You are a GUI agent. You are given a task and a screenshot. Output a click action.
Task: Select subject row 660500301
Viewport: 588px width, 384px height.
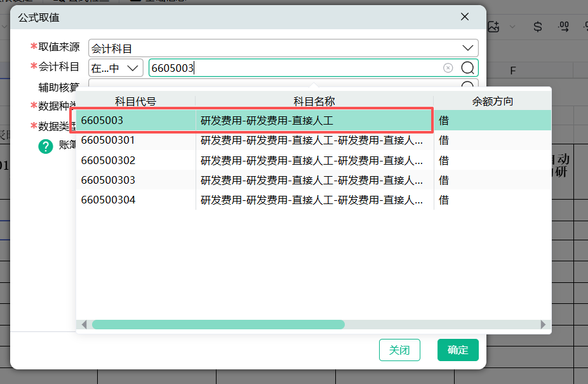pos(254,140)
